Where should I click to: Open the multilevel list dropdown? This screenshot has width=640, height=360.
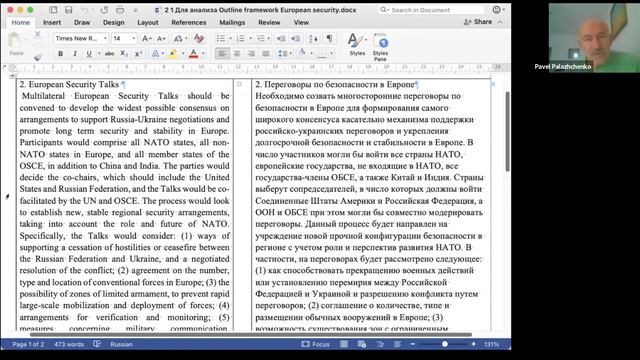[x=269, y=39]
